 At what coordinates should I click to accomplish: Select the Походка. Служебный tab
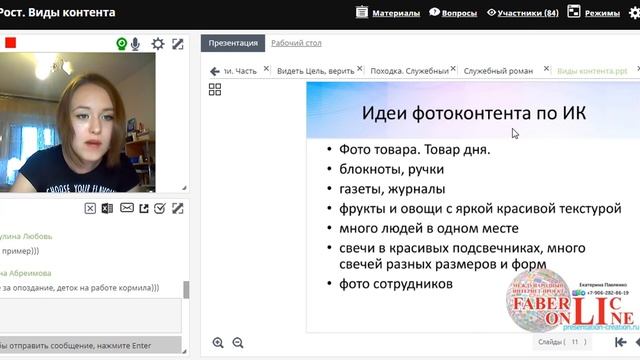[x=409, y=71]
